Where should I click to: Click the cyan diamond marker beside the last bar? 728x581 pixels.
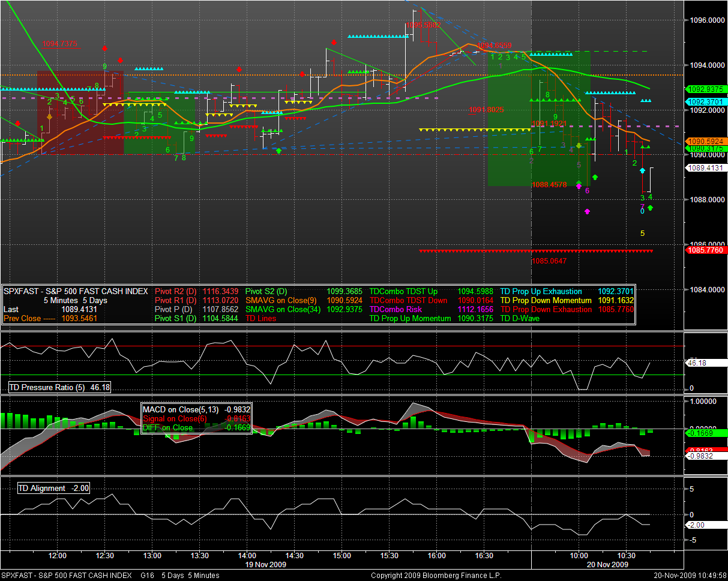point(643,171)
